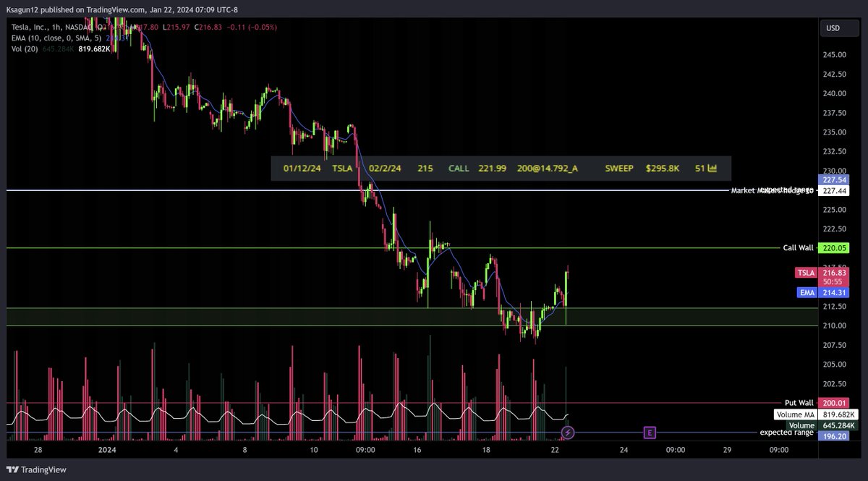868x481 pixels.
Task: Click the 29 date label on the time axis
Action: [727, 449]
